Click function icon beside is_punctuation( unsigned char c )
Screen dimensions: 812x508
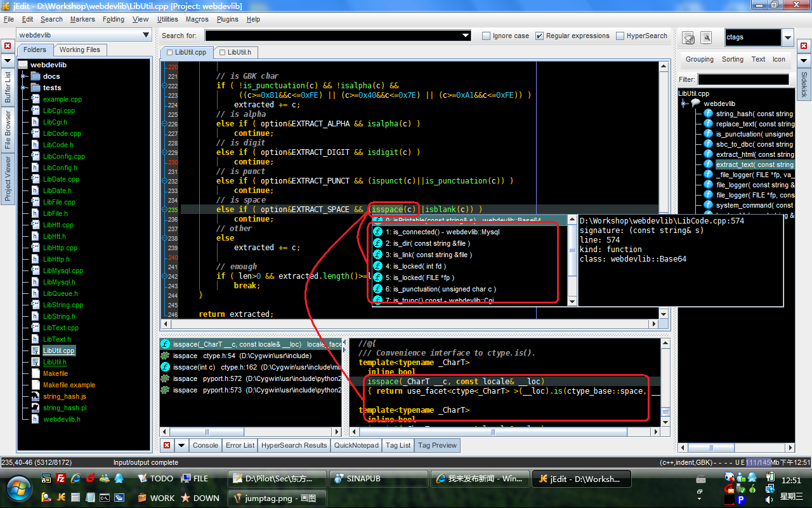coord(377,289)
